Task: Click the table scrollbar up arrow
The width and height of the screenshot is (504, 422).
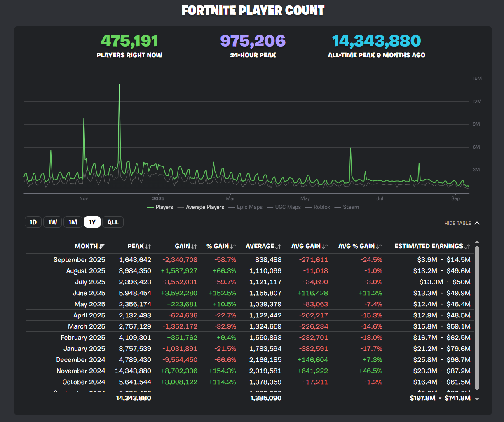Action: (477, 242)
